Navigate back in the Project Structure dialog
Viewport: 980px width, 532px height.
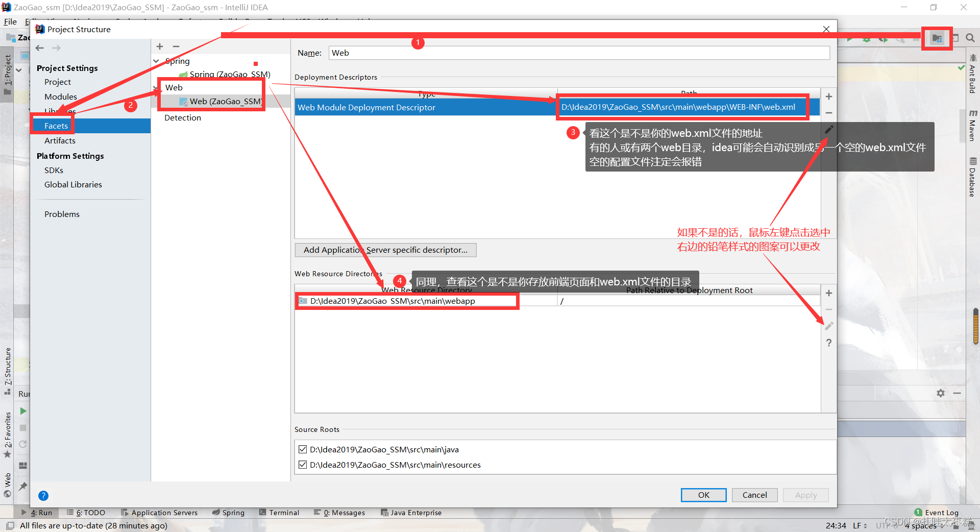40,48
